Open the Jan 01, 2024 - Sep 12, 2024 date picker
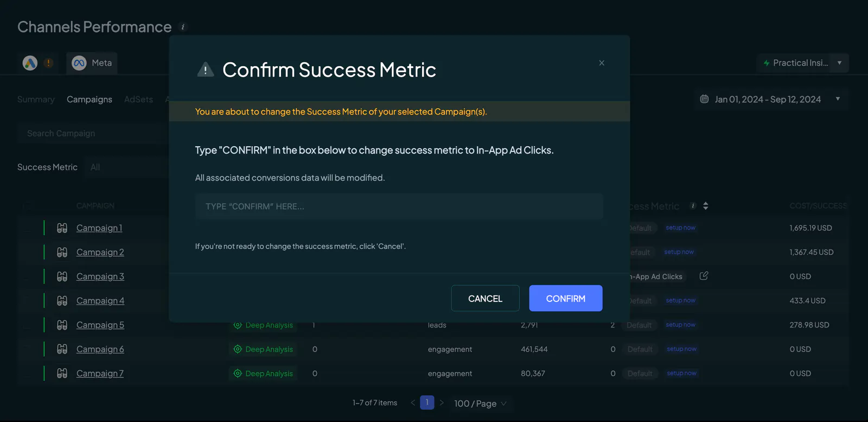Viewport: 868px width, 422px height. click(x=771, y=99)
